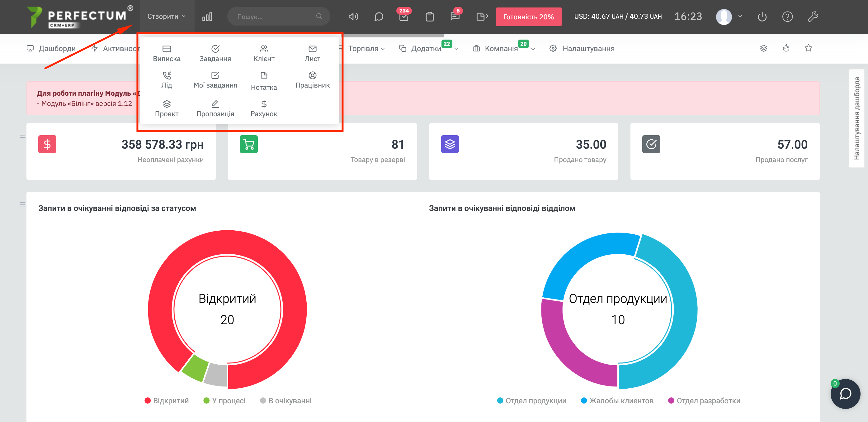Toggle Відкритий legend item in status chart

[167, 400]
